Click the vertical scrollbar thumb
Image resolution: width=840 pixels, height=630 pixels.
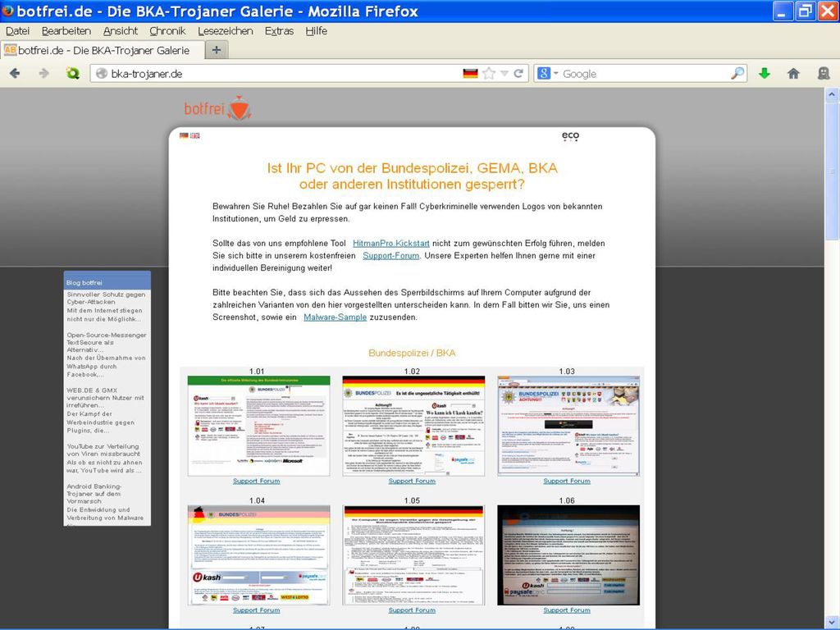pos(832,171)
